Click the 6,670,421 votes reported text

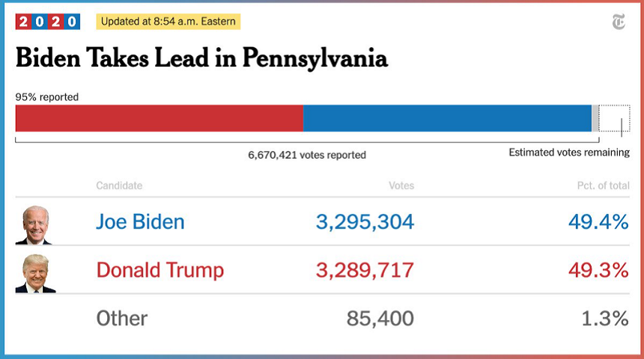point(307,156)
